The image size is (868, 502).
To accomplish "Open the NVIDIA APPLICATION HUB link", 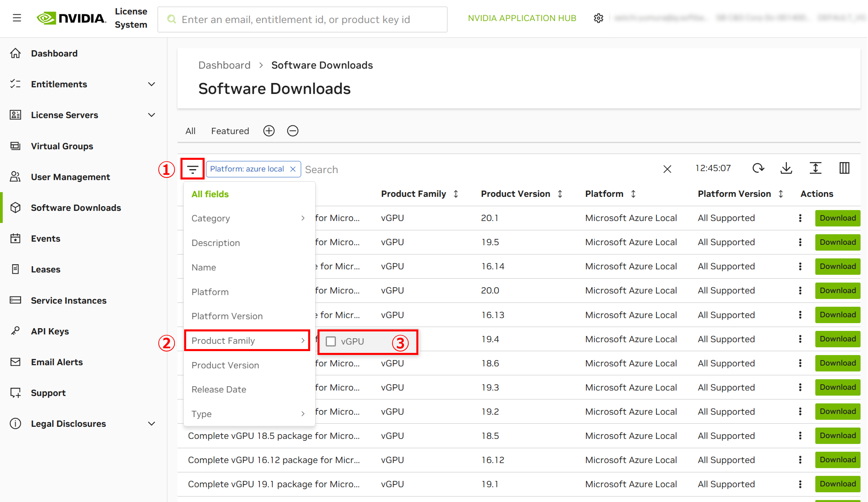I will [x=522, y=18].
